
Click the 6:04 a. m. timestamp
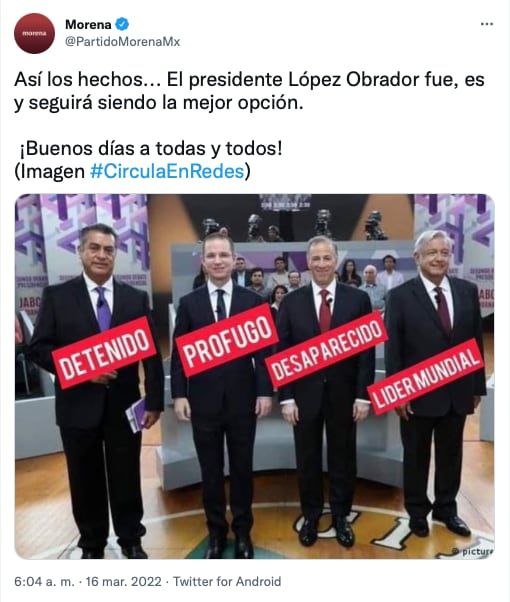click(x=44, y=581)
